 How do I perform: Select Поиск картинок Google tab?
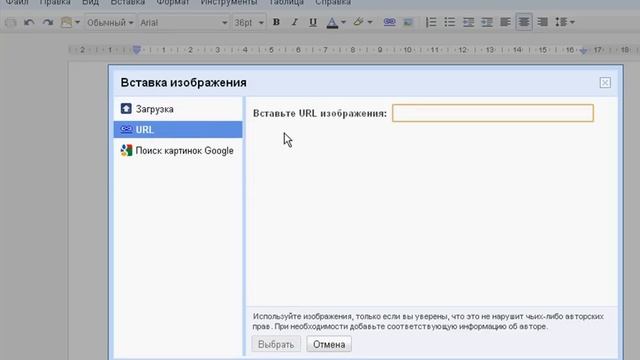178,151
